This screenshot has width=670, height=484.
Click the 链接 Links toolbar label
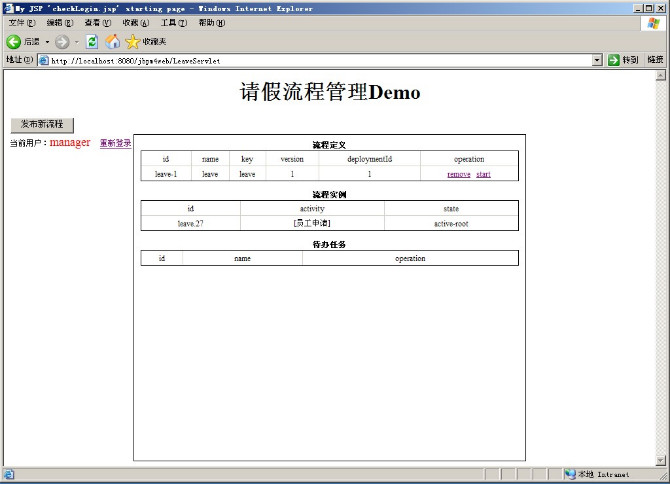point(655,60)
